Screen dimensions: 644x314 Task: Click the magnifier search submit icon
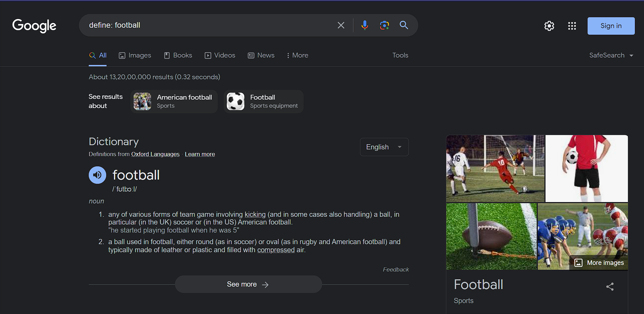coord(404,25)
